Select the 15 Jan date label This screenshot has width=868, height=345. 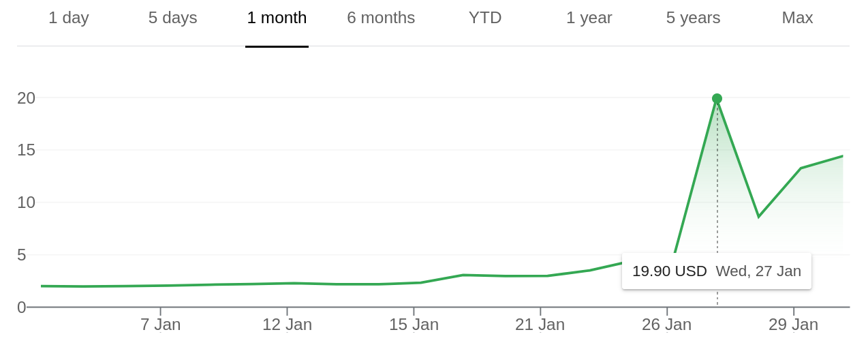pyautogui.click(x=414, y=325)
